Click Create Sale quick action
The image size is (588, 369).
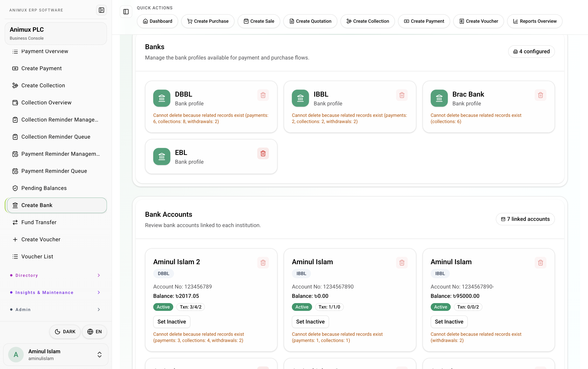[x=259, y=21]
